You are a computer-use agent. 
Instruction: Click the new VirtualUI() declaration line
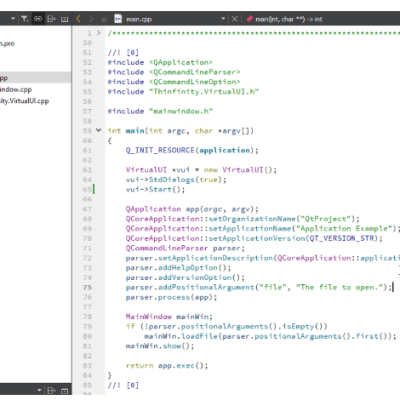tap(201, 170)
